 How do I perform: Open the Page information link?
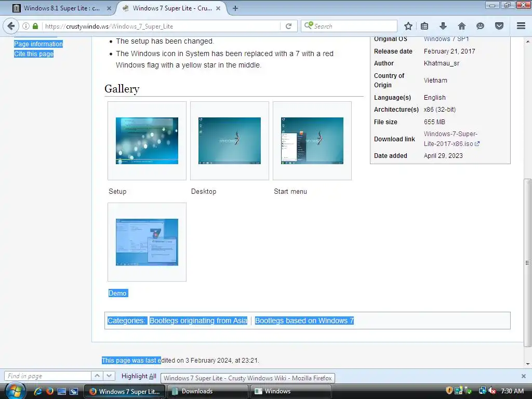click(x=38, y=44)
